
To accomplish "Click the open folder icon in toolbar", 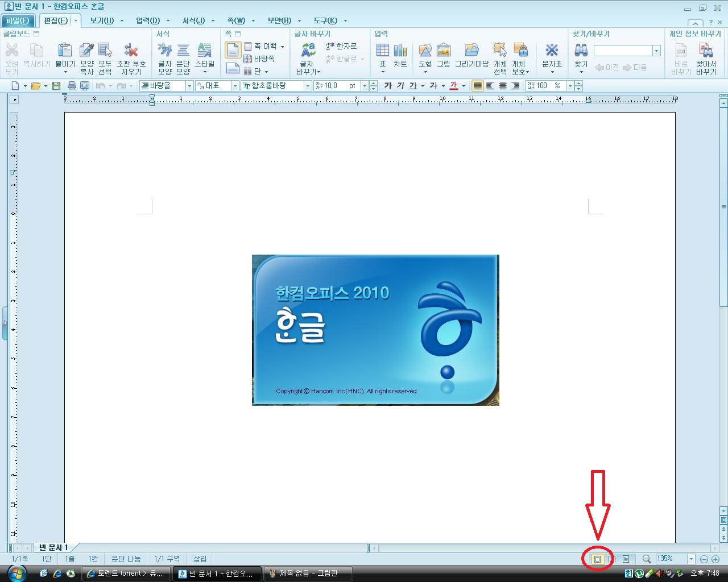I will [35, 86].
